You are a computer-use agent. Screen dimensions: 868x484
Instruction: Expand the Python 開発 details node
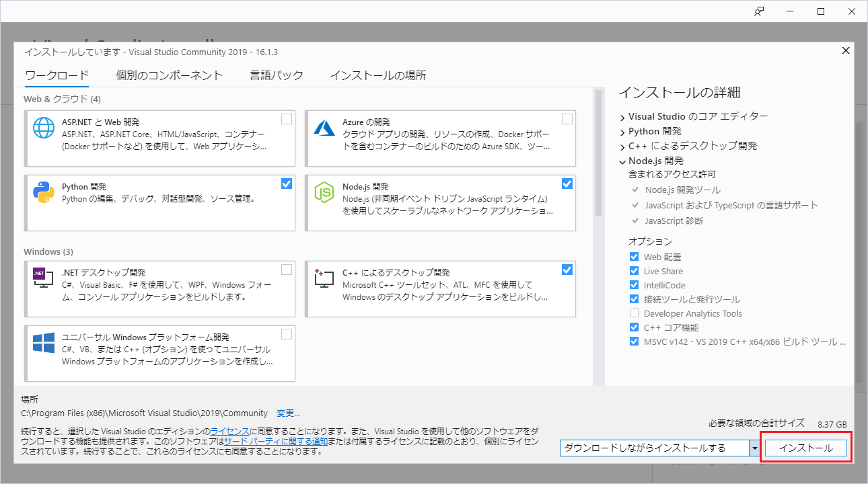pyautogui.click(x=622, y=132)
